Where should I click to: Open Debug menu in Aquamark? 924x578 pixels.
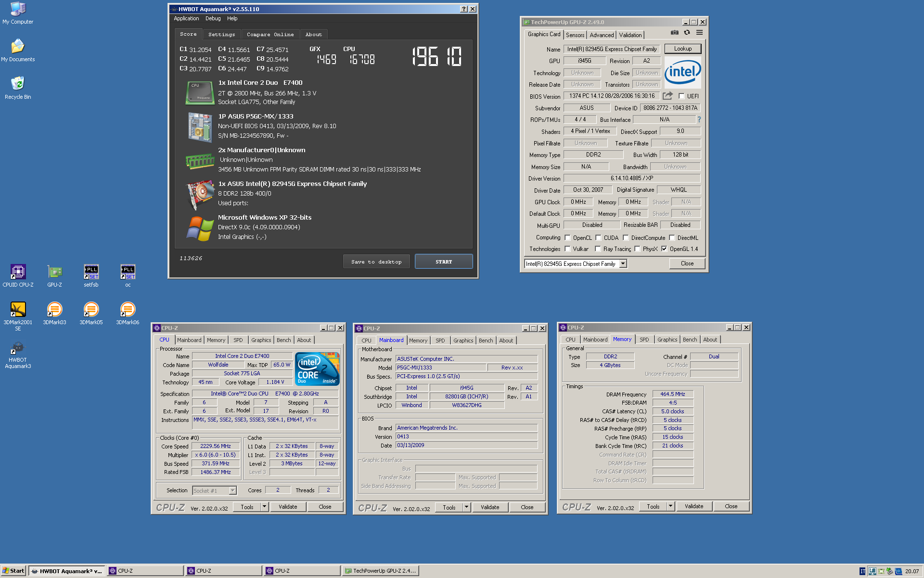[213, 18]
